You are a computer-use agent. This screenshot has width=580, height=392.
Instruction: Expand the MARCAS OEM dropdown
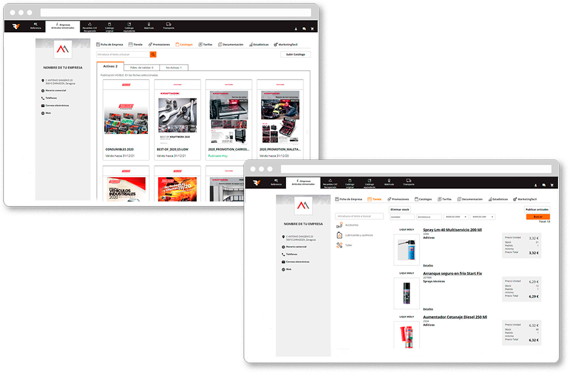click(456, 217)
